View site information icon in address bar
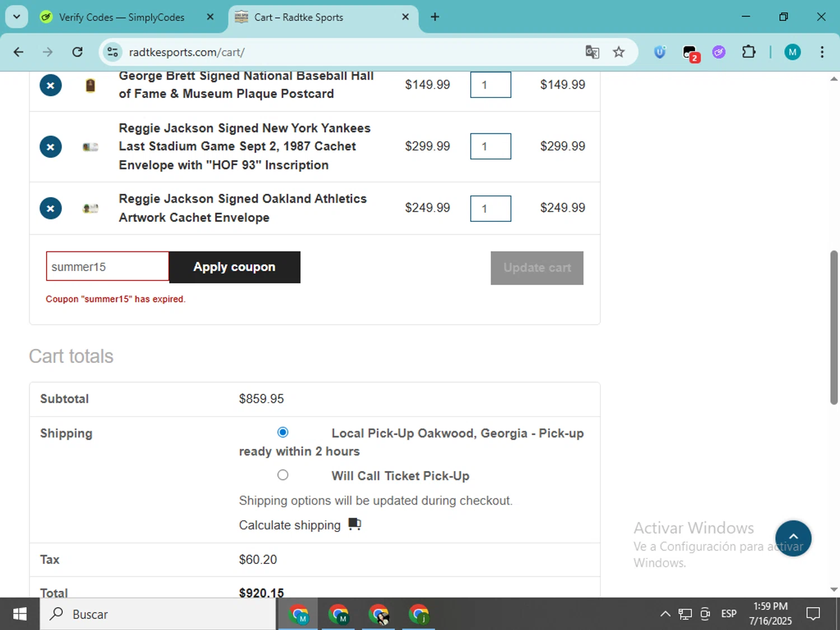 [113, 52]
